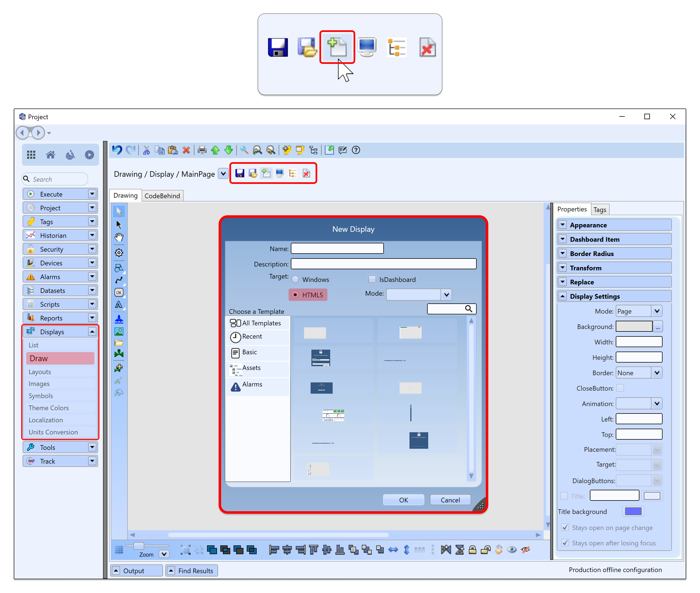This screenshot has height=593, width=700.
Task: Click the Print icon in the toolbar
Action: pos(202,150)
